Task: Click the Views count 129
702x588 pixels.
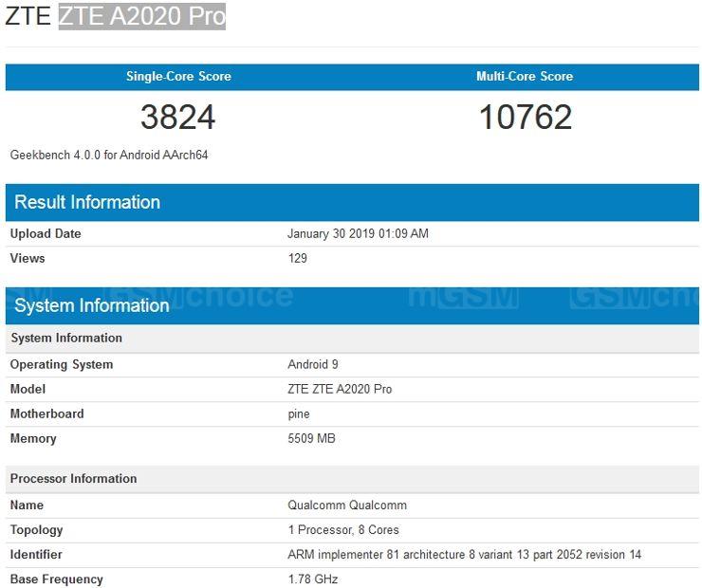Action: (298, 258)
